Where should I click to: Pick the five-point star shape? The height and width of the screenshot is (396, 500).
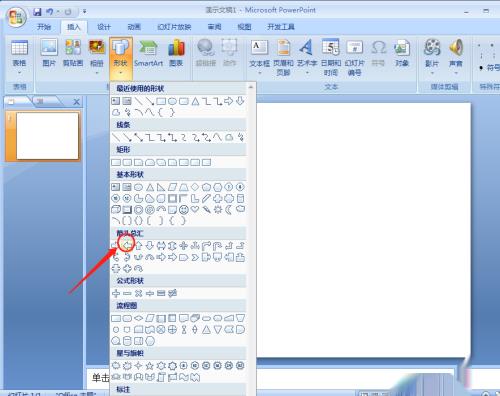[x=149, y=366]
